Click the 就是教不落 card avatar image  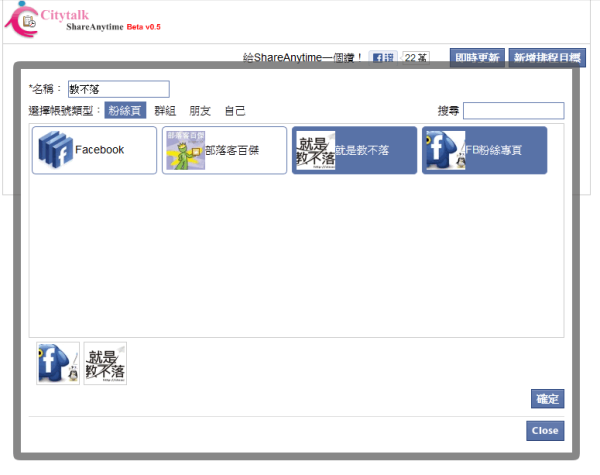pyautogui.click(x=316, y=150)
